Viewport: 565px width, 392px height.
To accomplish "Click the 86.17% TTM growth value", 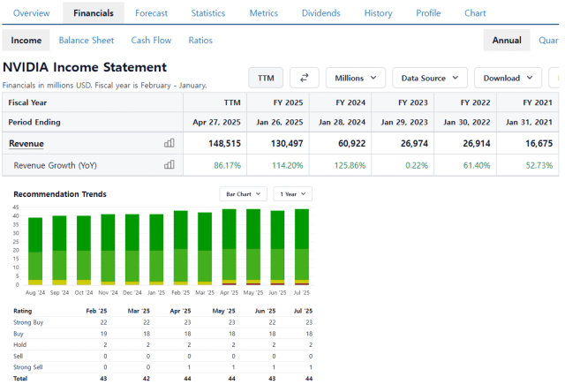I will click(227, 165).
